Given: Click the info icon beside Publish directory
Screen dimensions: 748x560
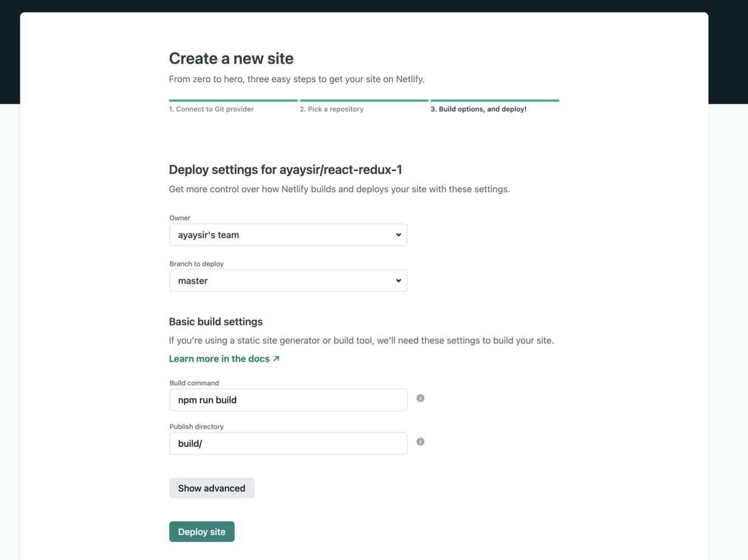Looking at the screenshot, I should point(420,442).
